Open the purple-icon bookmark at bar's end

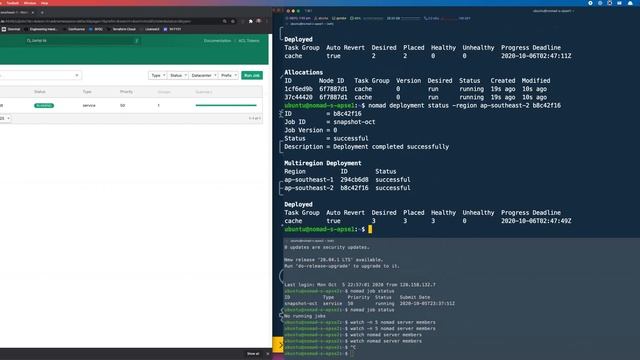click(x=173, y=29)
